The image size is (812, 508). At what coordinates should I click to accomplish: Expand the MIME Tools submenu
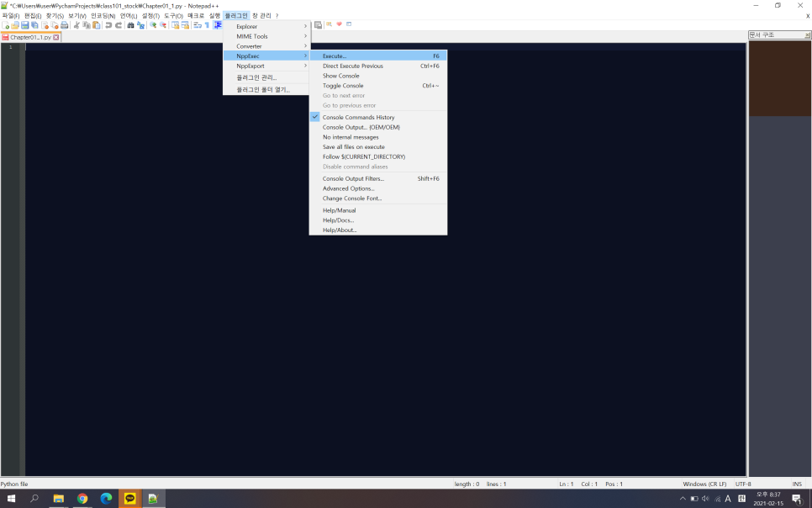(x=266, y=36)
